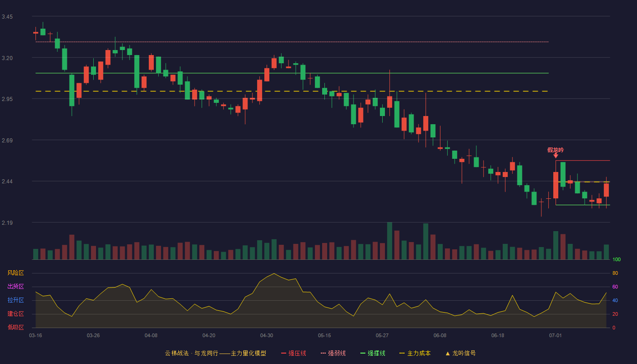Click the 05-15 date label
This screenshot has height=364, width=637.
pyautogui.click(x=324, y=335)
